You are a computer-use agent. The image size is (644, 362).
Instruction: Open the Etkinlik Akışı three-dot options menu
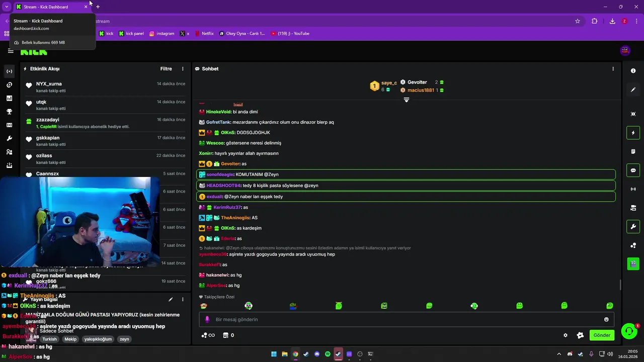point(183,69)
